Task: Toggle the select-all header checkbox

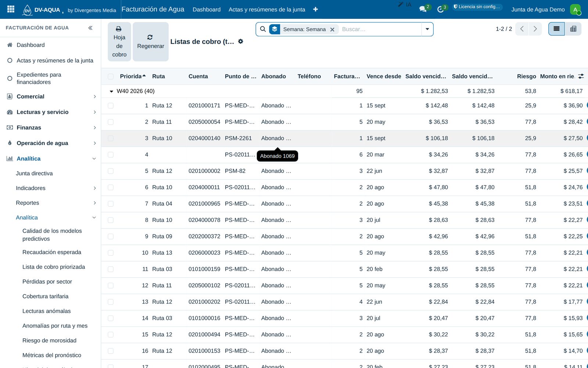Action: click(x=111, y=77)
